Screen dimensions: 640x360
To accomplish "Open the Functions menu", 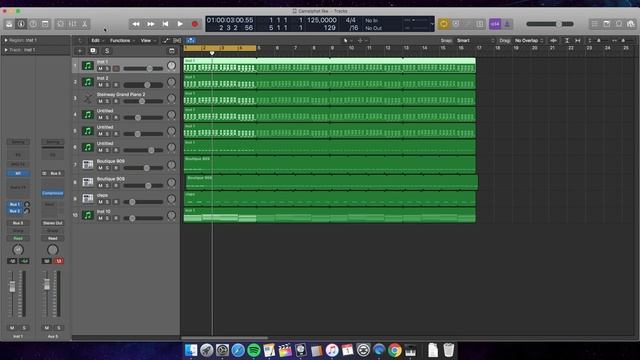I will tap(122, 40).
